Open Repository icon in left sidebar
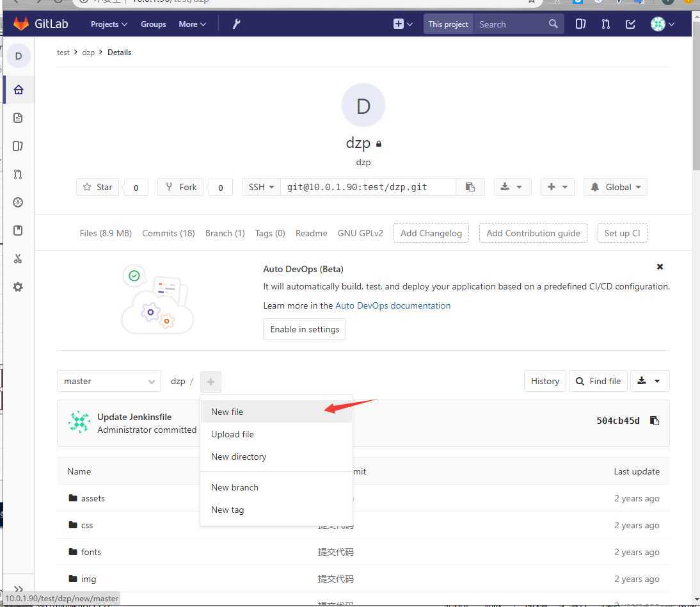Screen dimensions: 700x607 point(18,118)
